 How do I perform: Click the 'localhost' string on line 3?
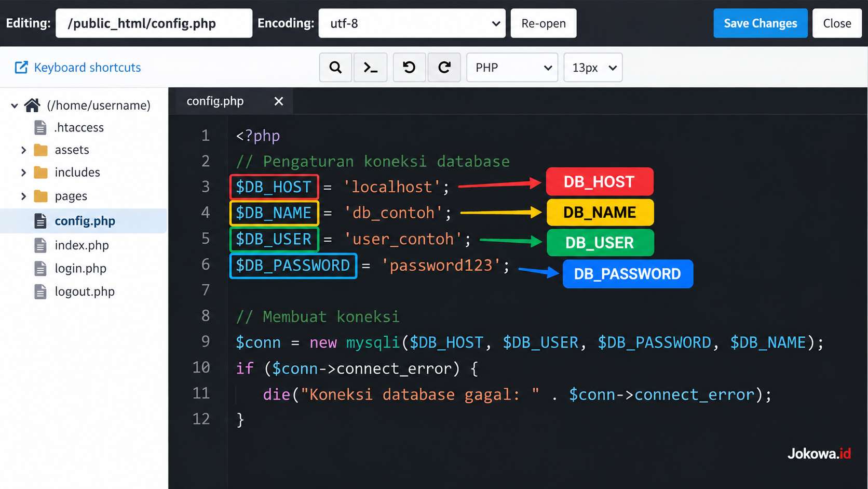pyautogui.click(x=392, y=187)
